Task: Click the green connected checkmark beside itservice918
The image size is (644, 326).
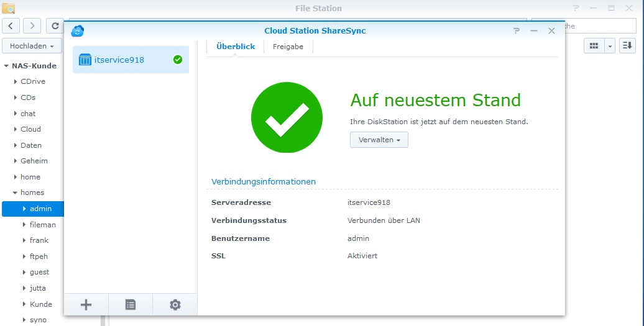Action: coord(177,60)
